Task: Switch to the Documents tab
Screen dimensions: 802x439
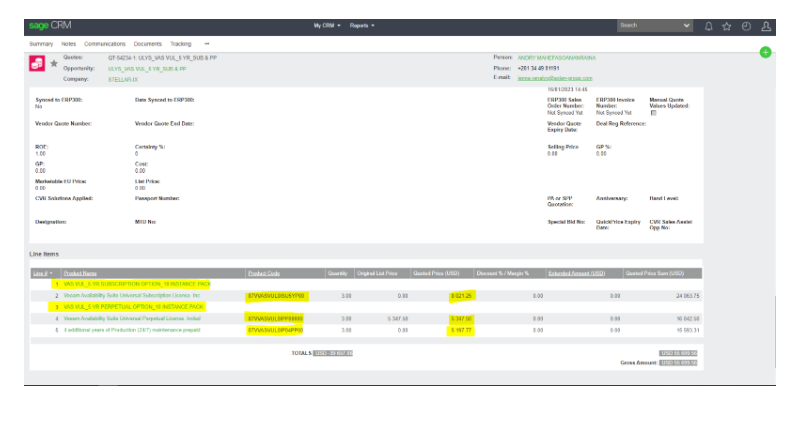Action: click(147, 44)
